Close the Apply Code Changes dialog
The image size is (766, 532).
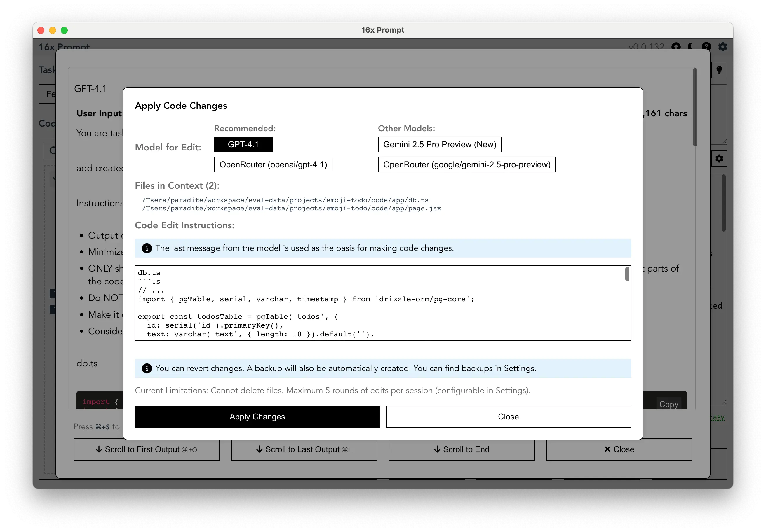pyautogui.click(x=508, y=417)
